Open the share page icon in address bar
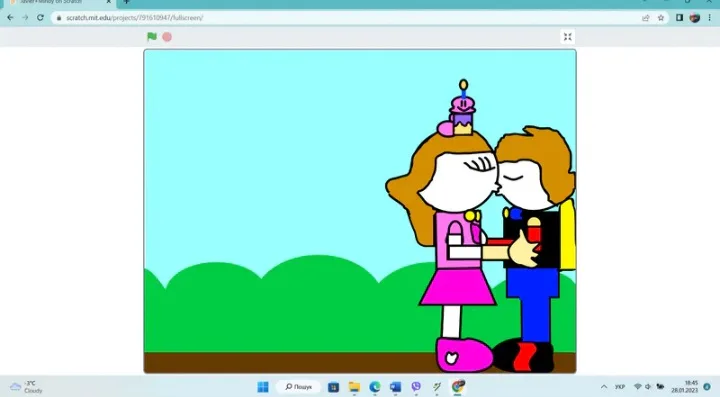Screen dimensions: 720x397 pos(646,17)
